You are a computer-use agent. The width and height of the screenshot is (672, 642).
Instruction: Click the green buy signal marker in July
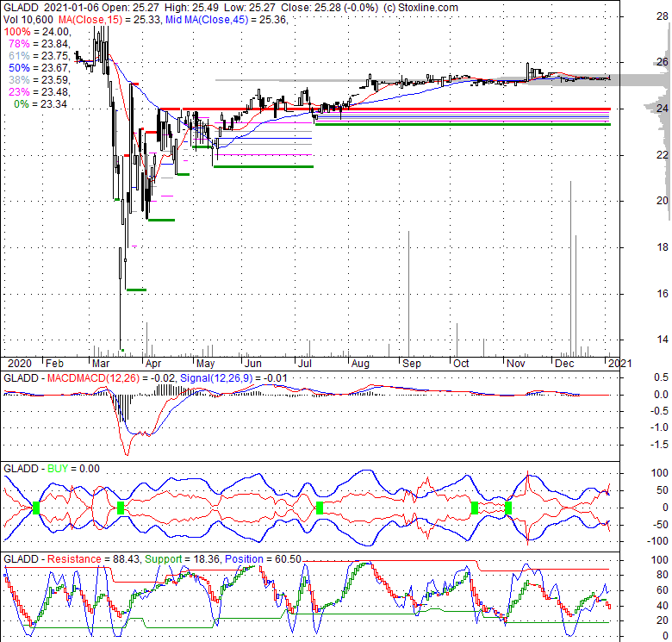(x=320, y=508)
